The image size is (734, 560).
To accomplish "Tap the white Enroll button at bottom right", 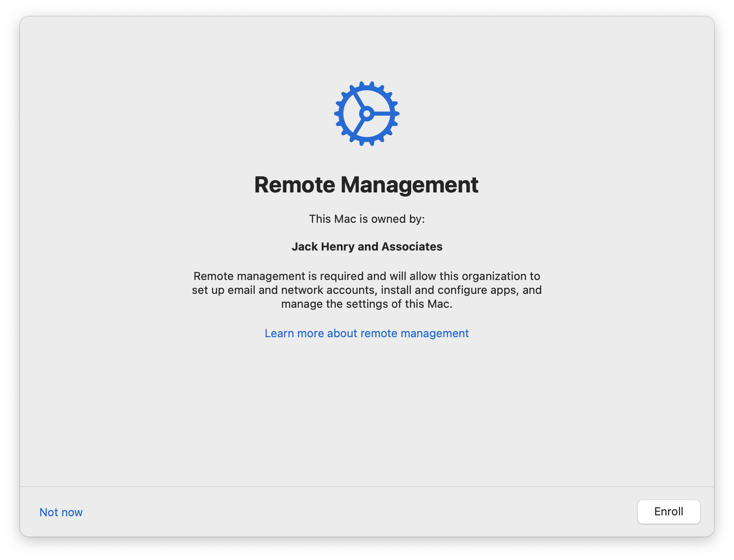I will (x=668, y=512).
